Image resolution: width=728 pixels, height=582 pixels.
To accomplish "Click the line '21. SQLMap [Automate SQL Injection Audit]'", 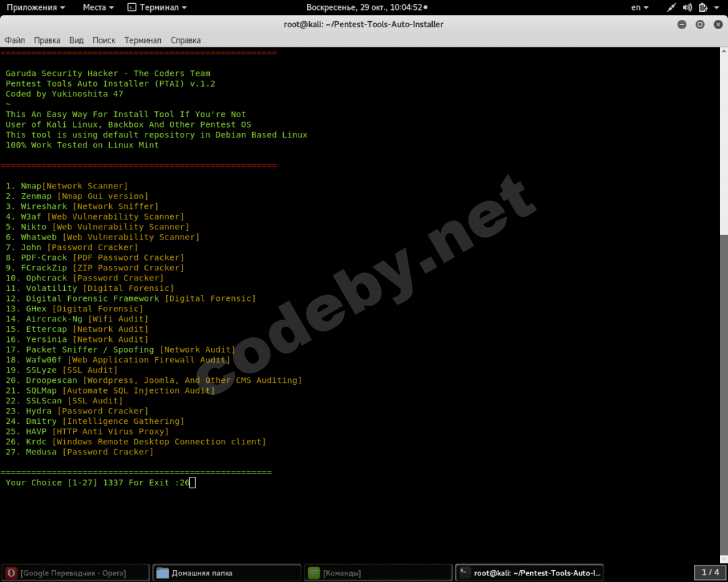I will point(111,390).
